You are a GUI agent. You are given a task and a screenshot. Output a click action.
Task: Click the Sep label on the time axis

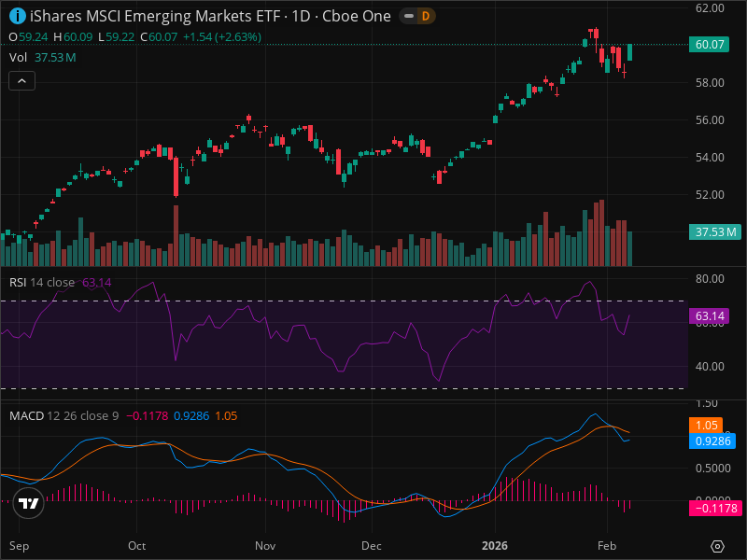click(19, 546)
